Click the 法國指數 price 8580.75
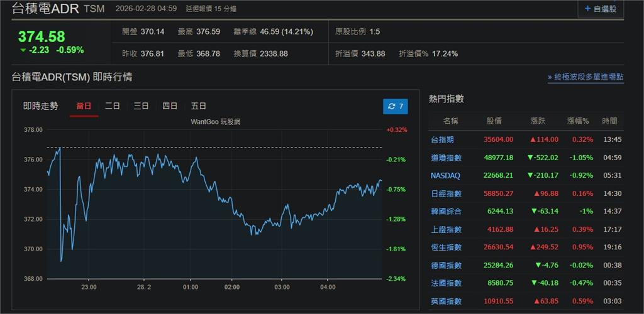 tap(500, 283)
